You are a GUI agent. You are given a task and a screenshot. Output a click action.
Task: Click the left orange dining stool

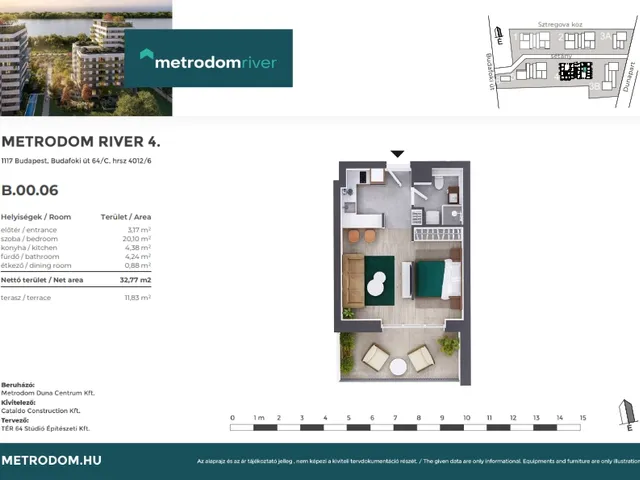[354, 236]
